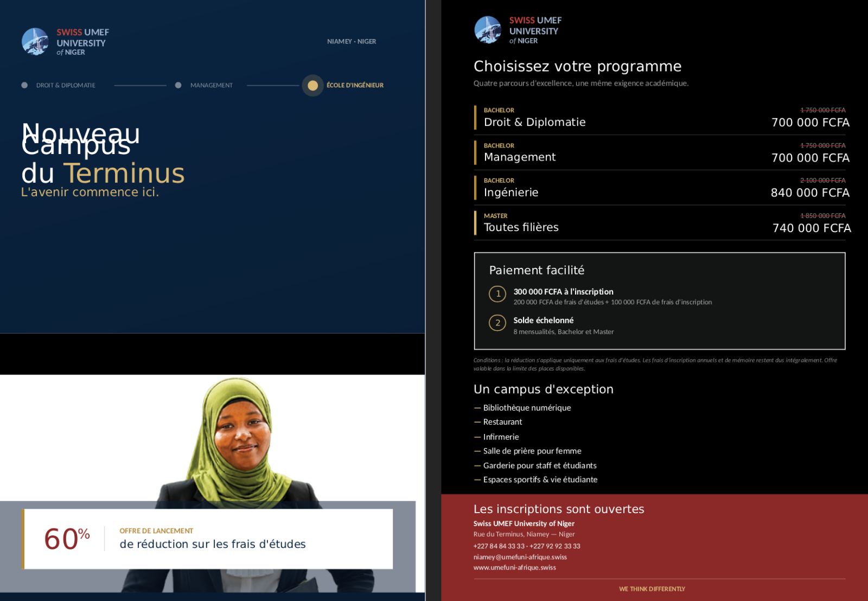Click the italic 'Conditions' fine print

(x=655, y=364)
